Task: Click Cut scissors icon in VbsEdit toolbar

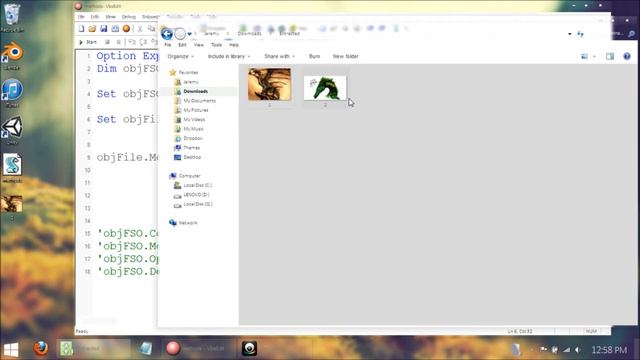Action: pyautogui.click(x=140, y=29)
